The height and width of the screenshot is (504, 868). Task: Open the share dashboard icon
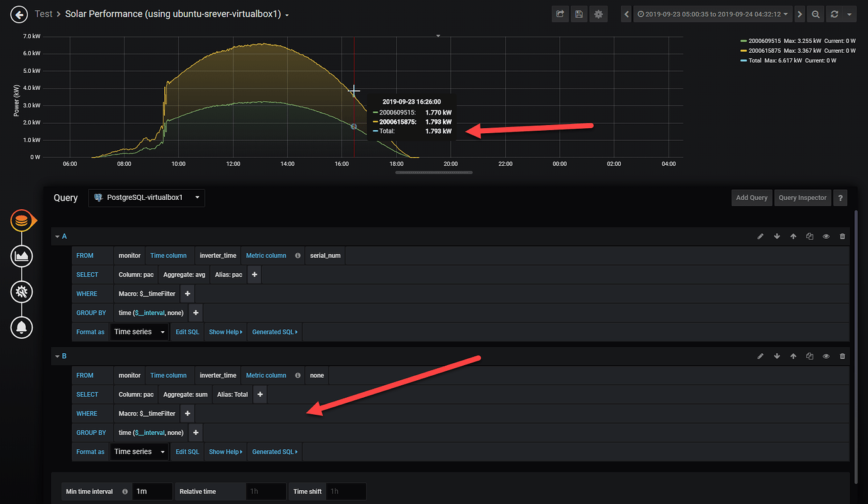pyautogui.click(x=560, y=13)
